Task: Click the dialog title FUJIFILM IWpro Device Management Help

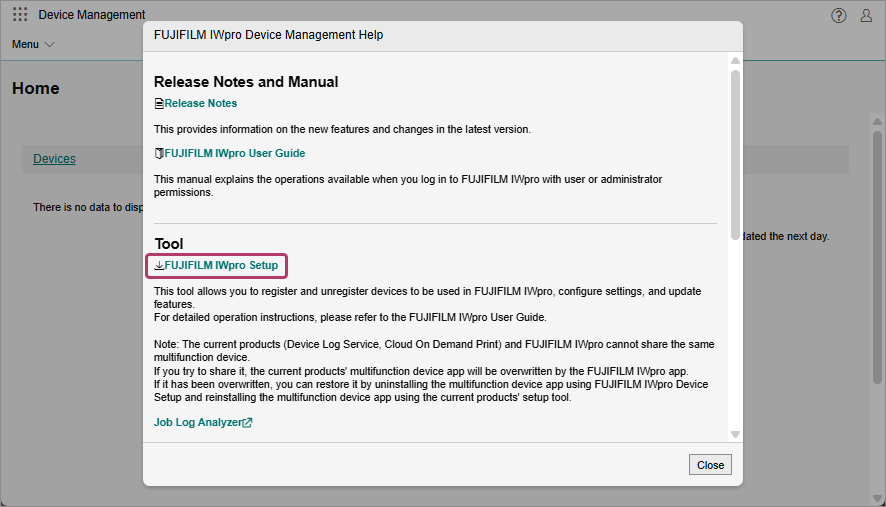Action: click(x=268, y=35)
